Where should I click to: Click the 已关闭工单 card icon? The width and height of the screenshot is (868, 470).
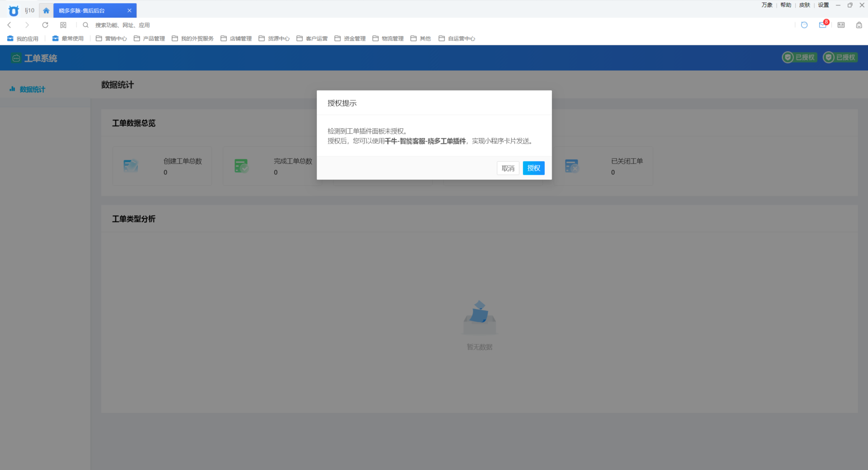click(572, 166)
